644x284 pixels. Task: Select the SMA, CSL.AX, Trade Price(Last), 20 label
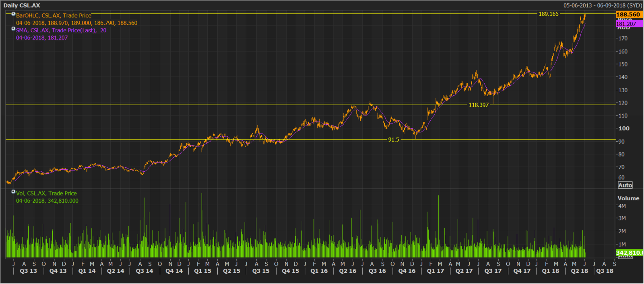61,30
